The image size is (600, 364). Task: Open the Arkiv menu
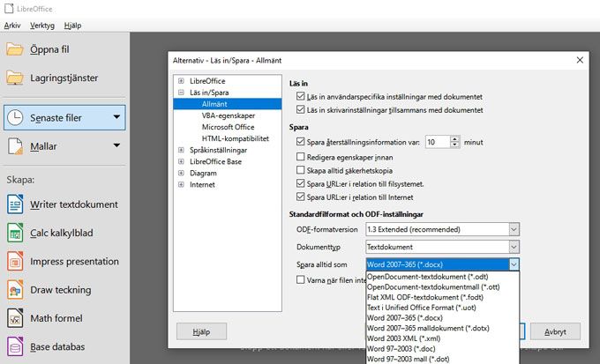click(12, 26)
